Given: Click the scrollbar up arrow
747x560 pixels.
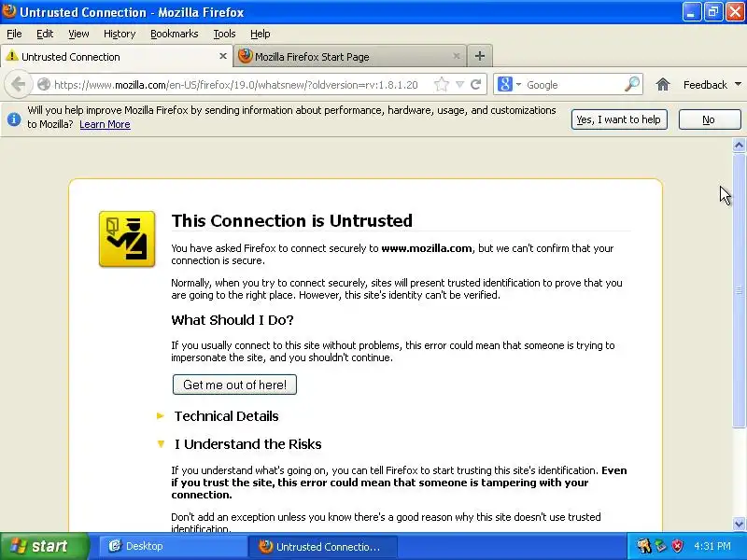Looking at the screenshot, I should (x=739, y=146).
